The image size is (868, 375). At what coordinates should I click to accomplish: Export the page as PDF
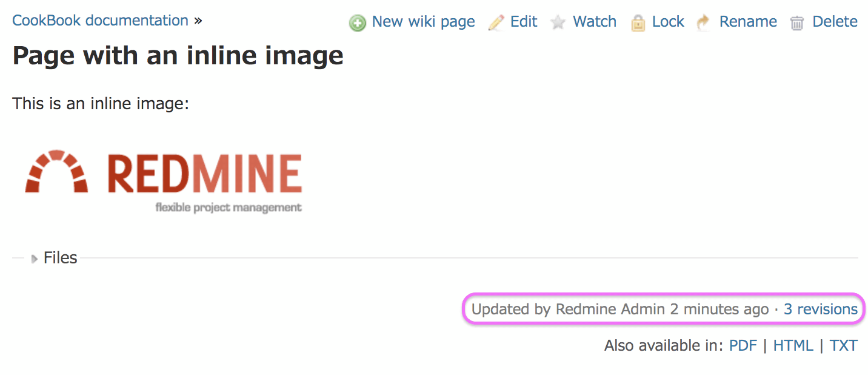[x=743, y=346]
